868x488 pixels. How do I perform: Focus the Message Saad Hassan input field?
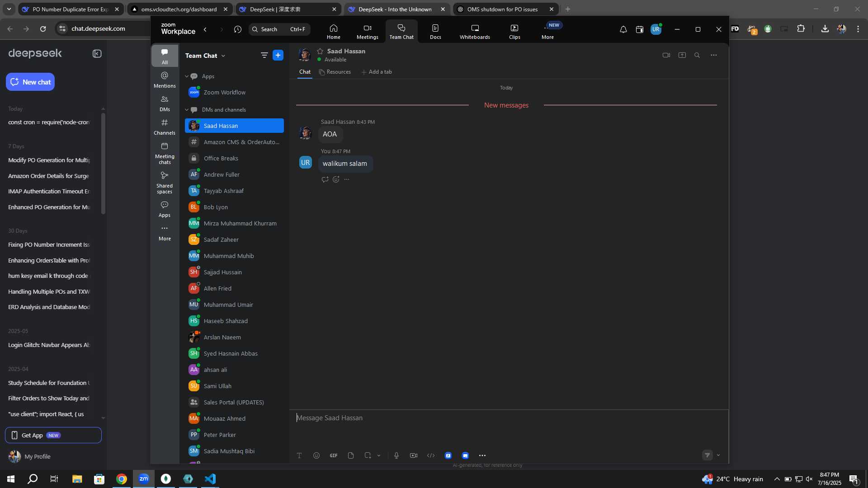(509, 418)
